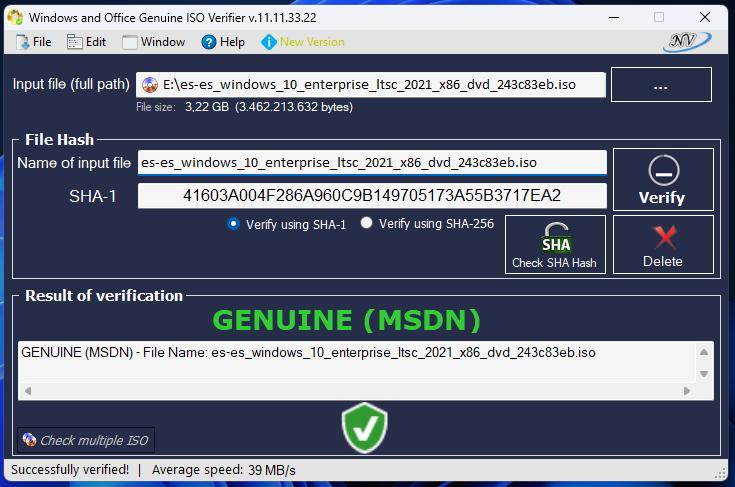Image resolution: width=735 pixels, height=487 pixels.
Task: Open the Edit menu
Action: pyautogui.click(x=87, y=42)
